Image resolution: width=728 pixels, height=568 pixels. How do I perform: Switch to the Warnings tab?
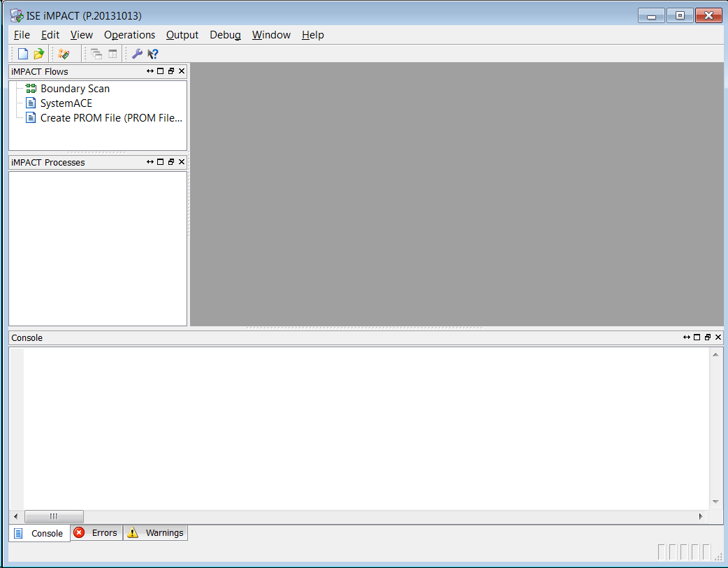pyautogui.click(x=156, y=532)
